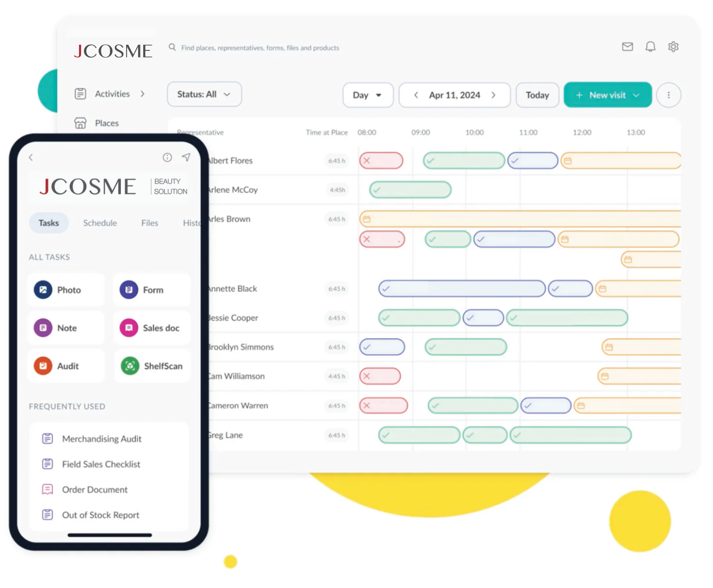The image size is (713, 588).
Task: Click the search field for places
Action: 260,48
